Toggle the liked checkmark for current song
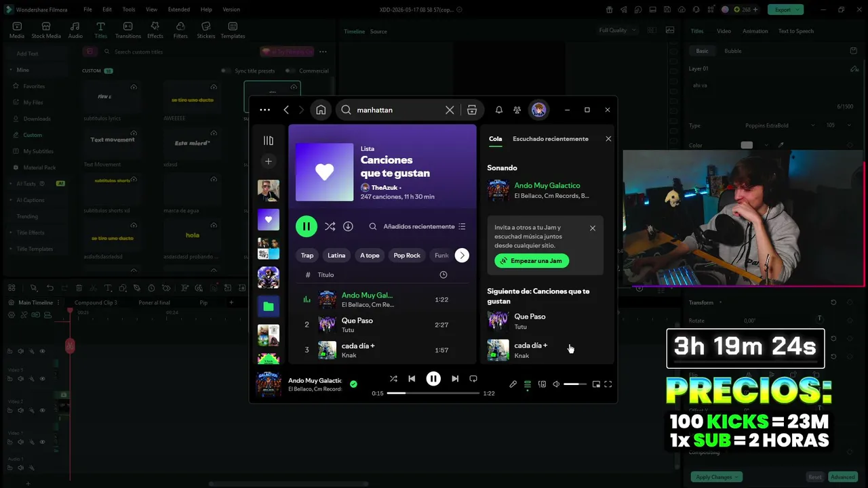 353,384
